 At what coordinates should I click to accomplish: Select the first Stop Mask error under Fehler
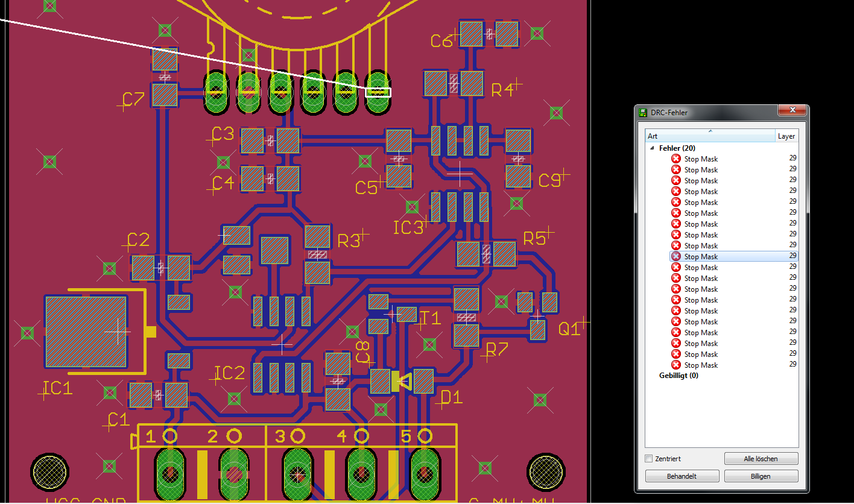tap(734, 159)
